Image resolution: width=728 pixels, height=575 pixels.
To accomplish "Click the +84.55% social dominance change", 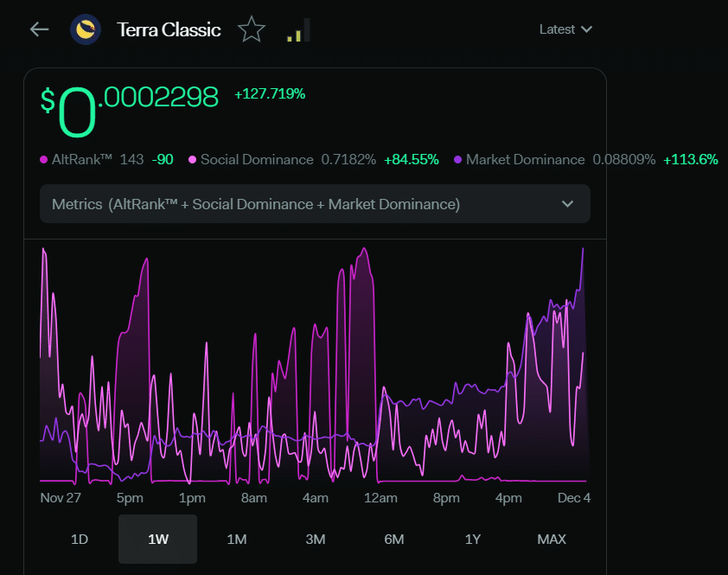I will (412, 160).
